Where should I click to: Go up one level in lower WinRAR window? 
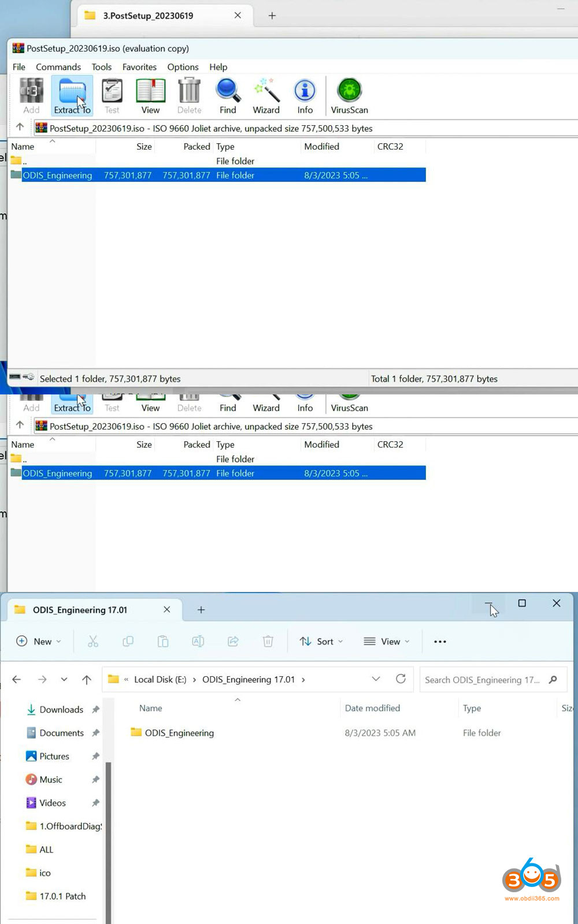tap(20, 425)
